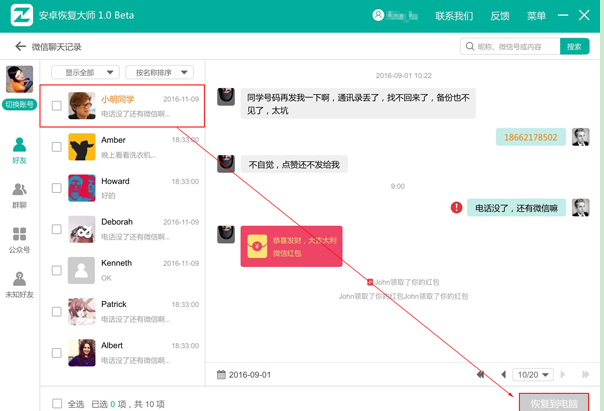Expand the 显示全部 filter dropdown

click(85, 72)
